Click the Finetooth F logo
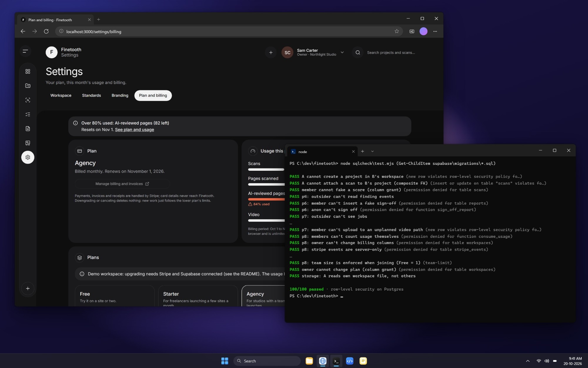Viewport: 588px width, 368px height. click(51, 52)
